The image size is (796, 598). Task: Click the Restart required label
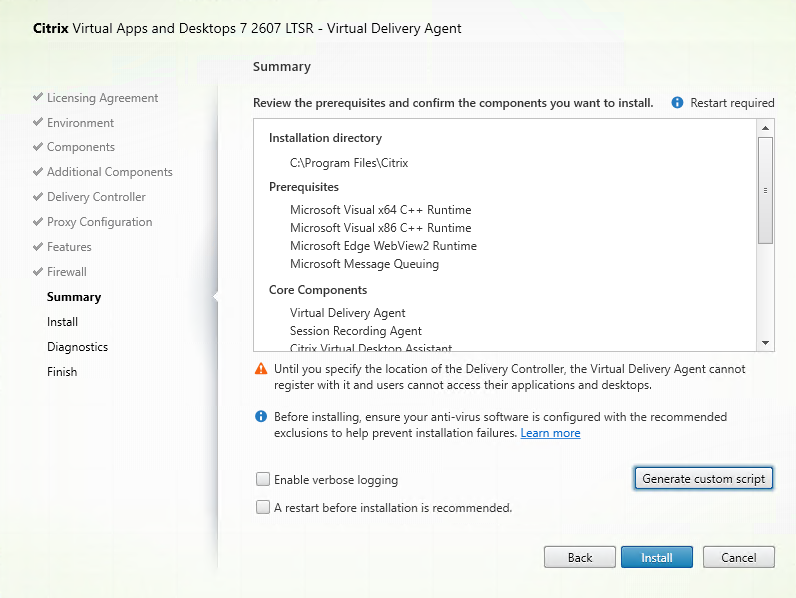[732, 103]
